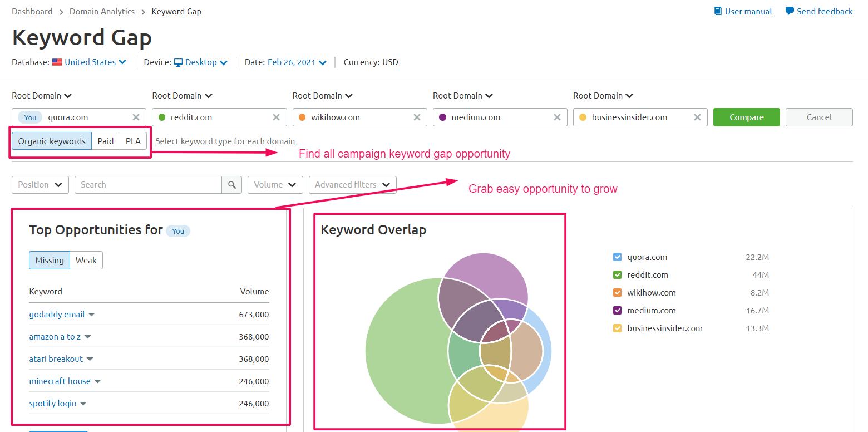Open spotify login keyword link
The height and width of the screenshot is (432, 868).
click(x=53, y=404)
